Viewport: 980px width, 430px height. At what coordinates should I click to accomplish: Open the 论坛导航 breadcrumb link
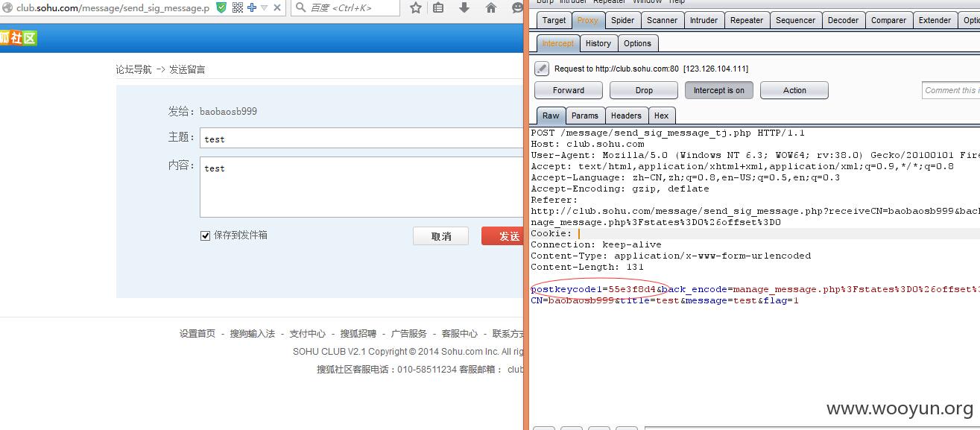point(133,69)
